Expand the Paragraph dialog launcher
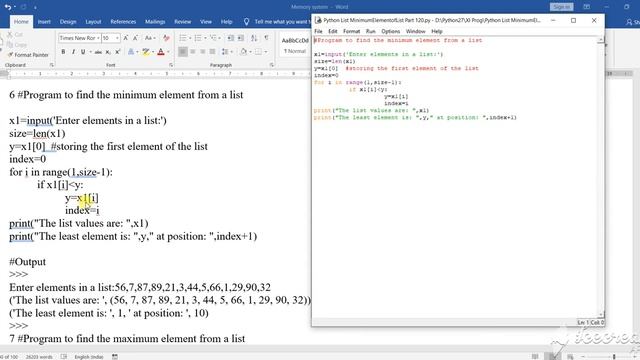This screenshot has width=640, height=360. pyautogui.click(x=272, y=65)
